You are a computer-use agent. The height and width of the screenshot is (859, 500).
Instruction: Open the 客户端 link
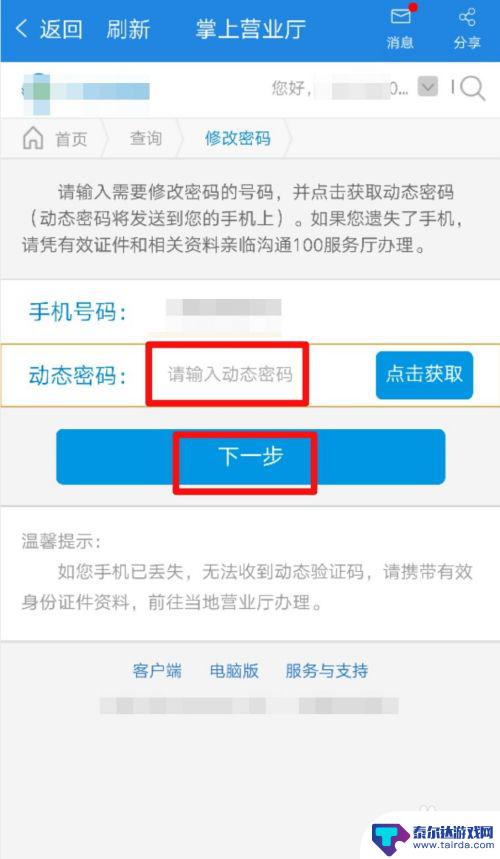coord(157,671)
